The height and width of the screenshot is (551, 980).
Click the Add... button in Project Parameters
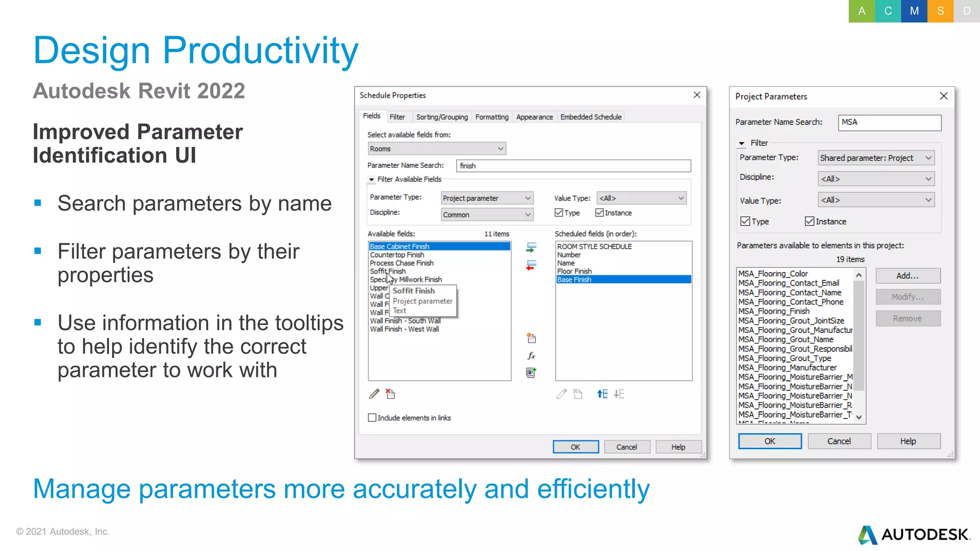908,275
